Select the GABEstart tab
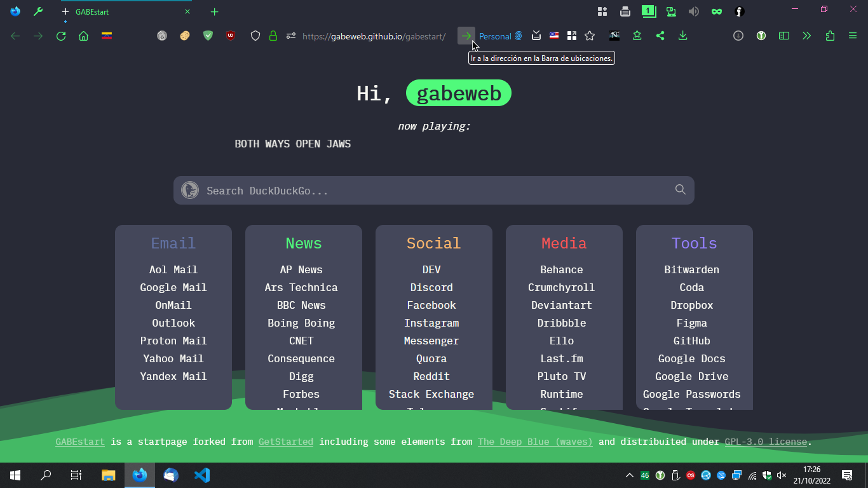This screenshot has height=488, width=868. 126,11
